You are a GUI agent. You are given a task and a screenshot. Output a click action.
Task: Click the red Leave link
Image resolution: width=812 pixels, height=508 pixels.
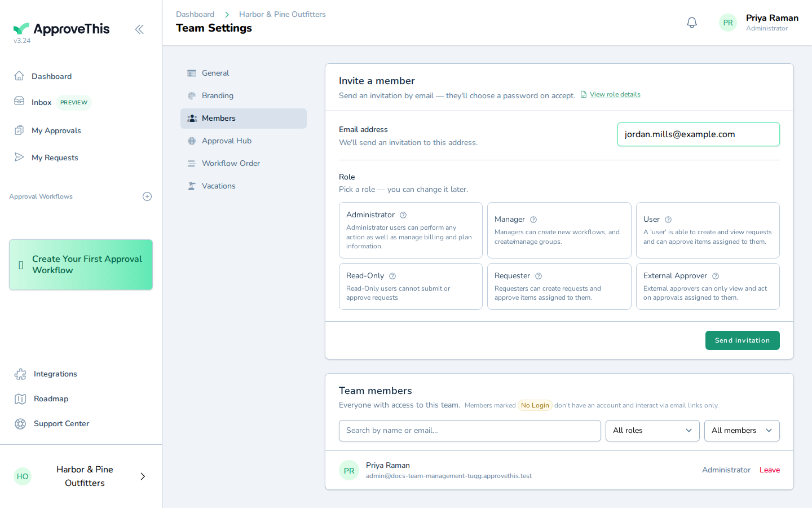(x=770, y=470)
